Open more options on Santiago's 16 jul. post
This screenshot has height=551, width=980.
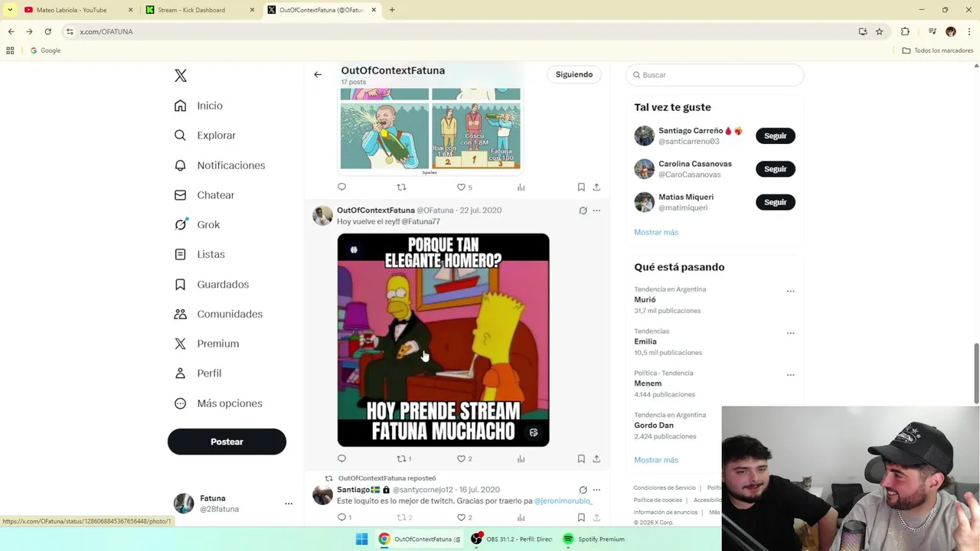point(596,490)
